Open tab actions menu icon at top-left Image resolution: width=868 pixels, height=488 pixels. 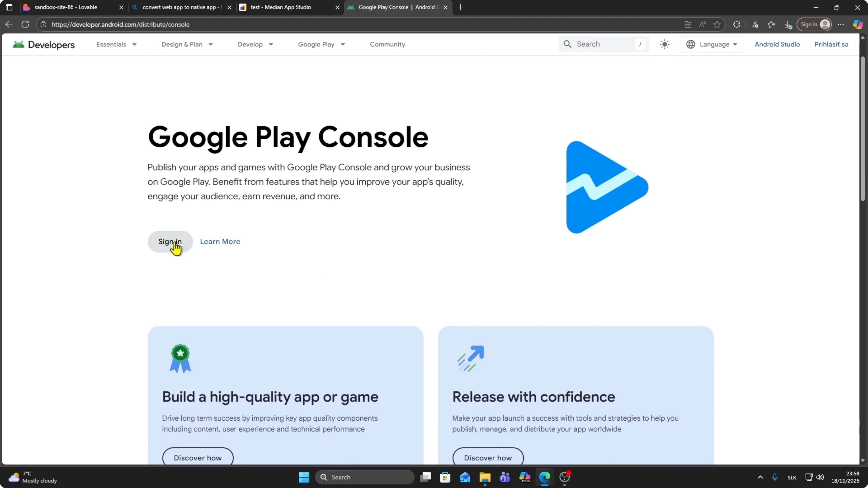coord(9,7)
